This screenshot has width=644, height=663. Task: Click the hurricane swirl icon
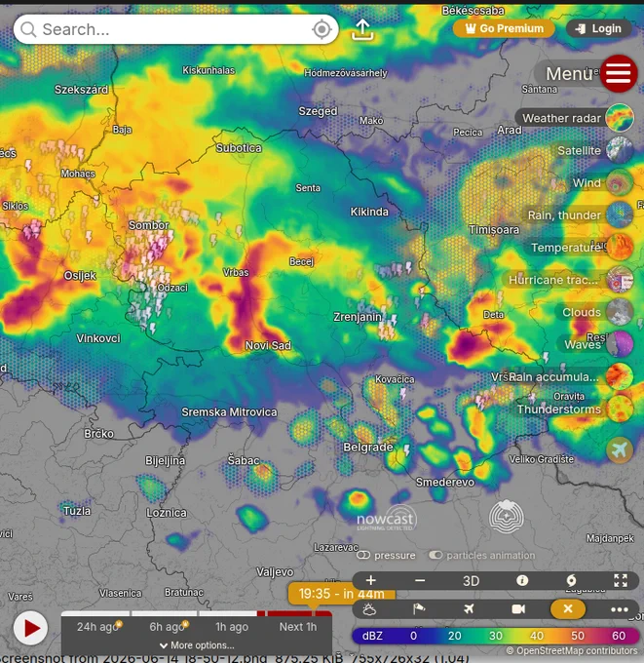pos(571,580)
